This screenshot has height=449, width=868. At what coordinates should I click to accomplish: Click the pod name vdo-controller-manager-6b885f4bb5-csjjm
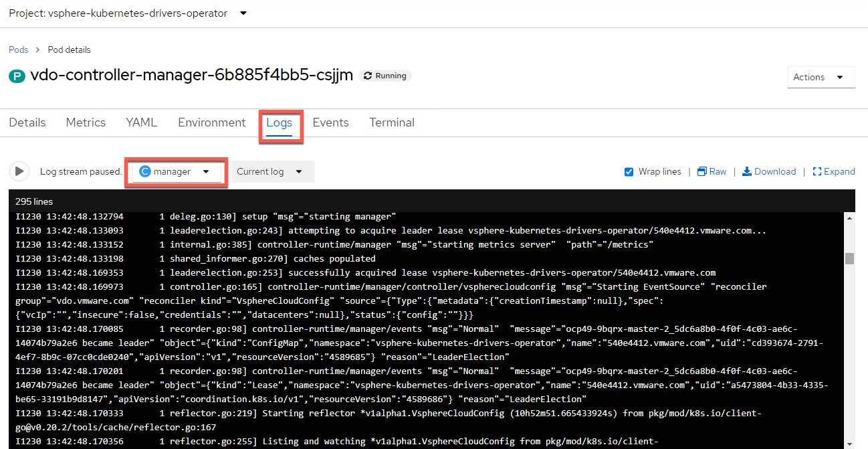(192, 76)
